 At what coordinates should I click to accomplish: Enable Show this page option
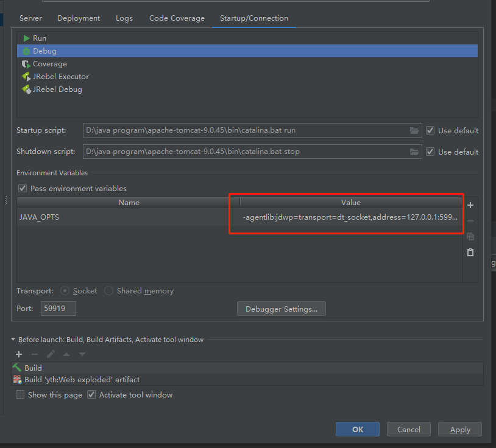click(20, 394)
